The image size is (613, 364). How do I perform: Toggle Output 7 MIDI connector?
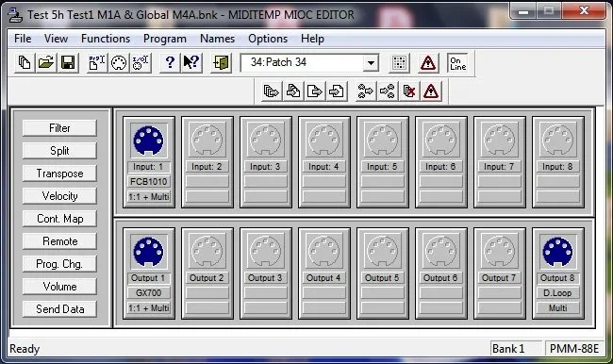pyautogui.click(x=500, y=252)
